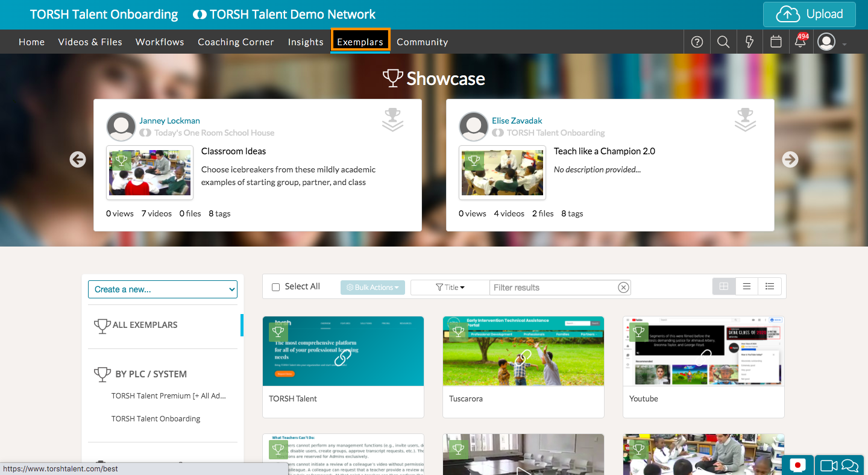
Task: Switch to compact list view
Action: [747, 286]
